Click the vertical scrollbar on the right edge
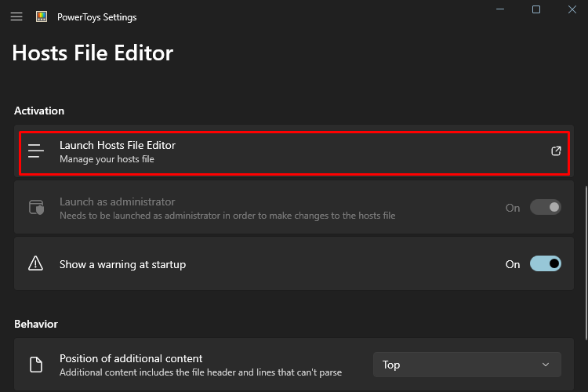This screenshot has width=588, height=392. tap(586, 263)
